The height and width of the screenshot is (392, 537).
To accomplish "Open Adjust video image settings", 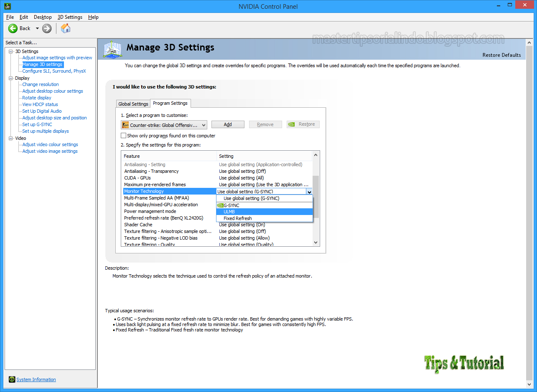I will pyautogui.click(x=50, y=151).
